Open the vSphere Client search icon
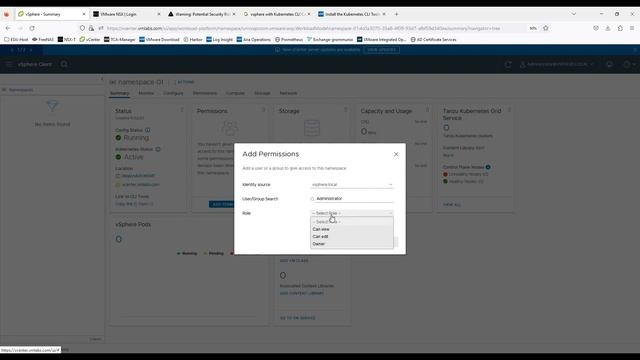Image resolution: width=640 pixels, height=360 pixels. coord(64,64)
